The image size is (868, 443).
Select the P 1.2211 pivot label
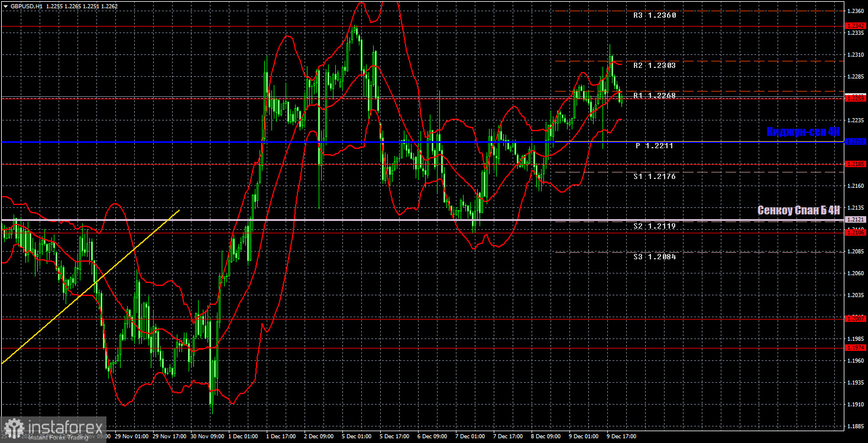pos(655,145)
